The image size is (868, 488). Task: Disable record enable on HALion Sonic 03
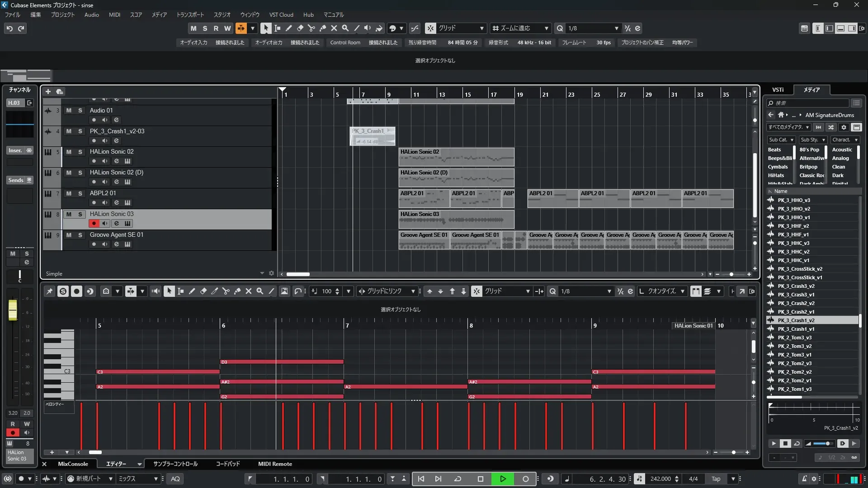click(x=94, y=223)
